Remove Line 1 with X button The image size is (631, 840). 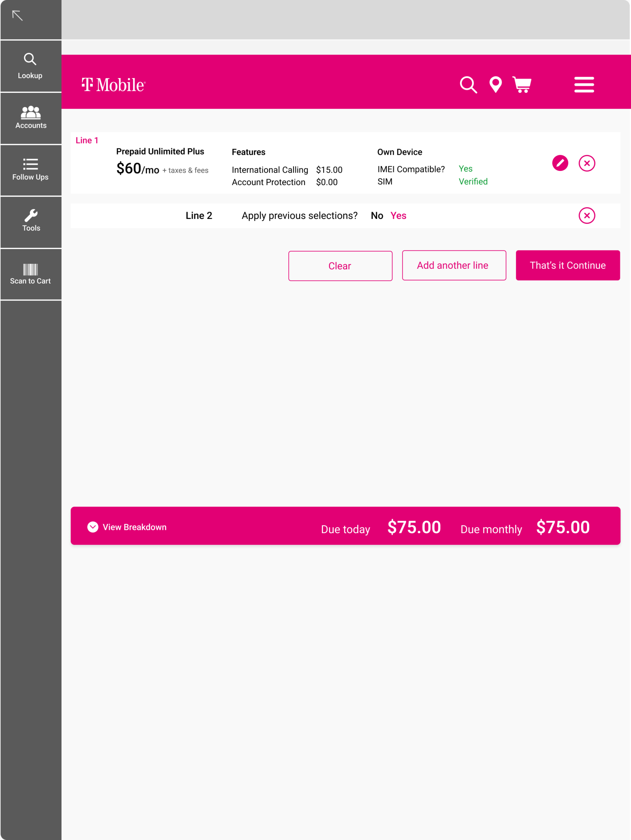(587, 163)
